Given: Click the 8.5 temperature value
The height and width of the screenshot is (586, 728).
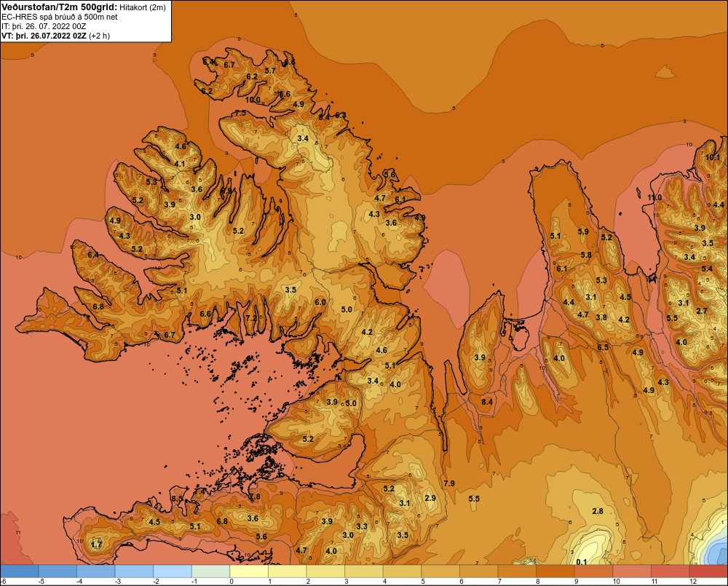Looking at the screenshot, I should [x=177, y=499].
